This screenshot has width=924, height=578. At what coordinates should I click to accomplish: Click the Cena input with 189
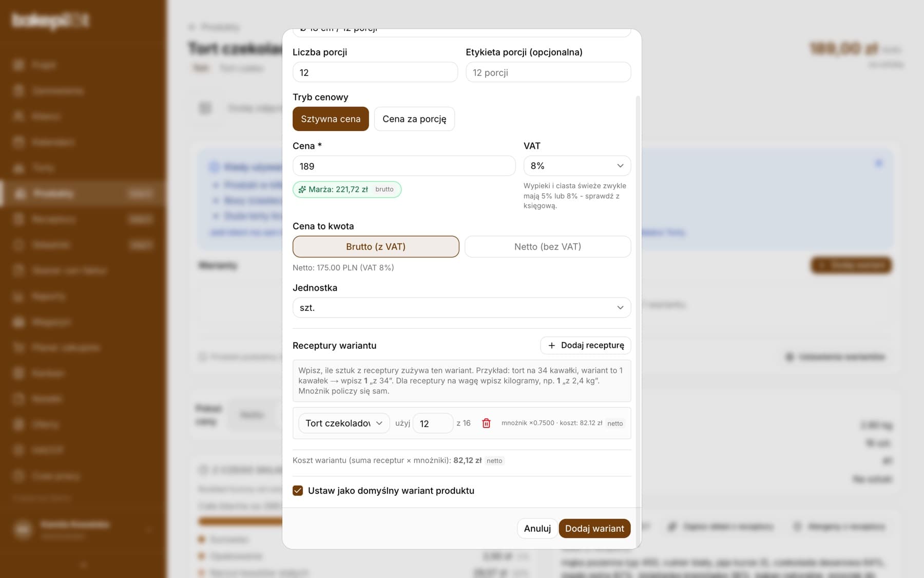404,166
